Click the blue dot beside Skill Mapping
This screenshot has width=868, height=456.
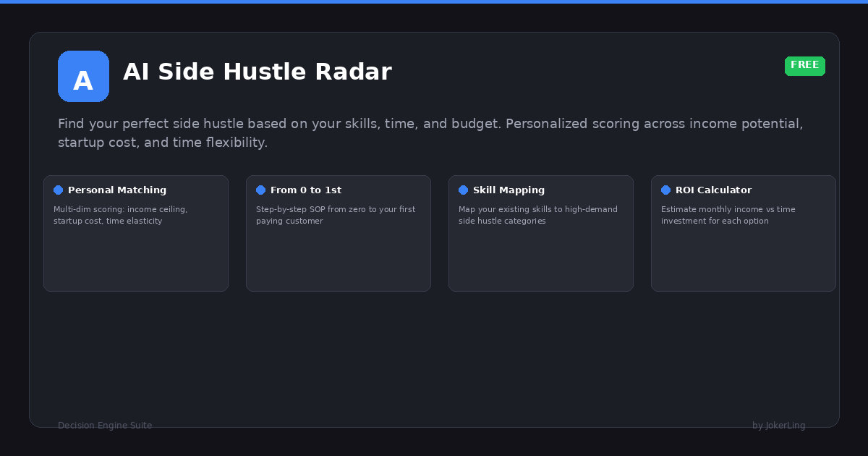click(464, 190)
